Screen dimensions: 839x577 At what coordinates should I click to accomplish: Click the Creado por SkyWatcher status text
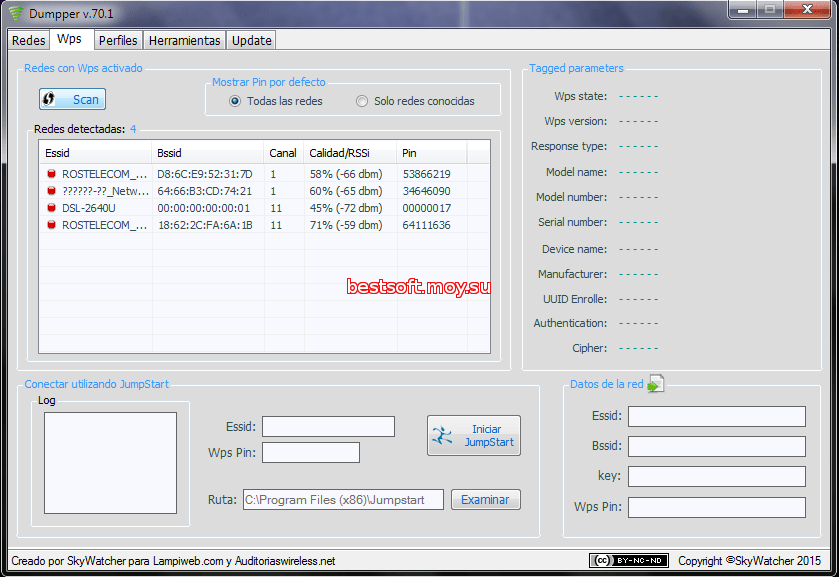[173, 561]
